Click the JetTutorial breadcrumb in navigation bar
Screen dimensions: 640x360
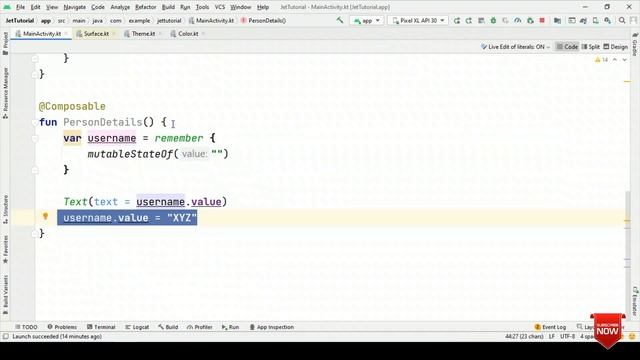tap(20, 20)
